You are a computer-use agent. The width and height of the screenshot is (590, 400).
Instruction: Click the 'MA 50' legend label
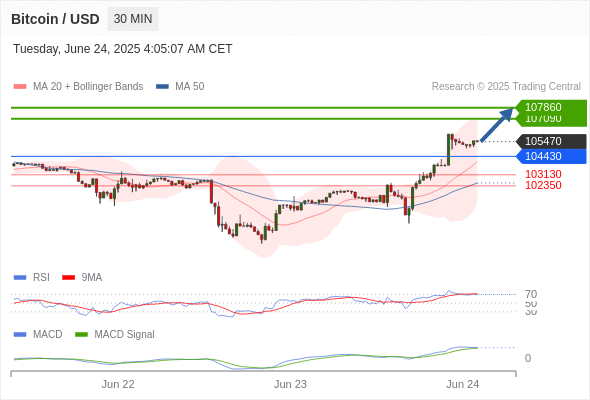pyautogui.click(x=190, y=87)
